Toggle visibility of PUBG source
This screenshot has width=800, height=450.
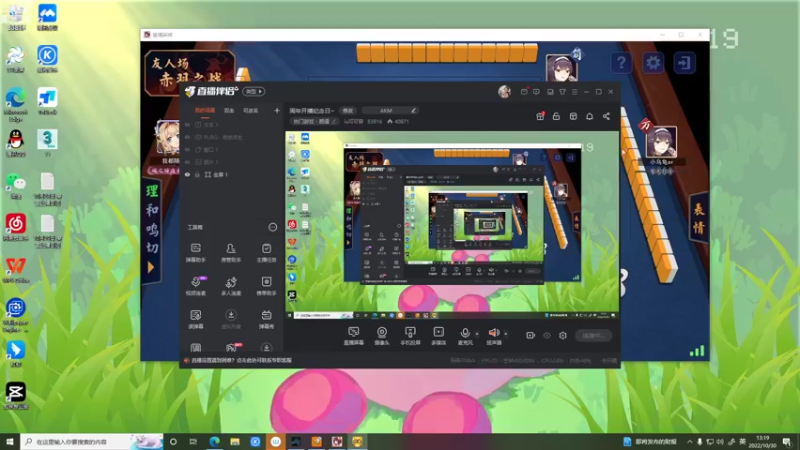187,137
